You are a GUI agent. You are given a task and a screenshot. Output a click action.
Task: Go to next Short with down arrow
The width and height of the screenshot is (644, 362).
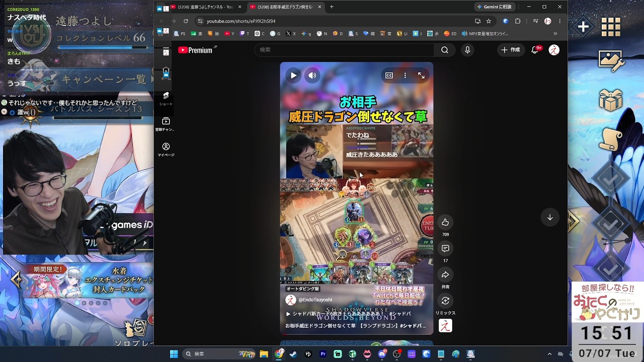click(x=550, y=217)
